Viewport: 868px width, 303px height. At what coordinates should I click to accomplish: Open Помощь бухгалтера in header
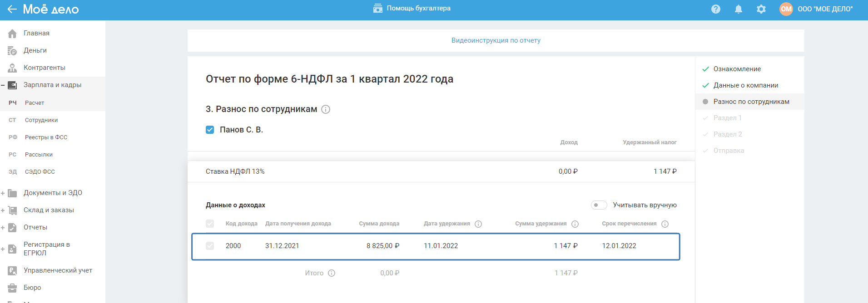click(x=412, y=8)
